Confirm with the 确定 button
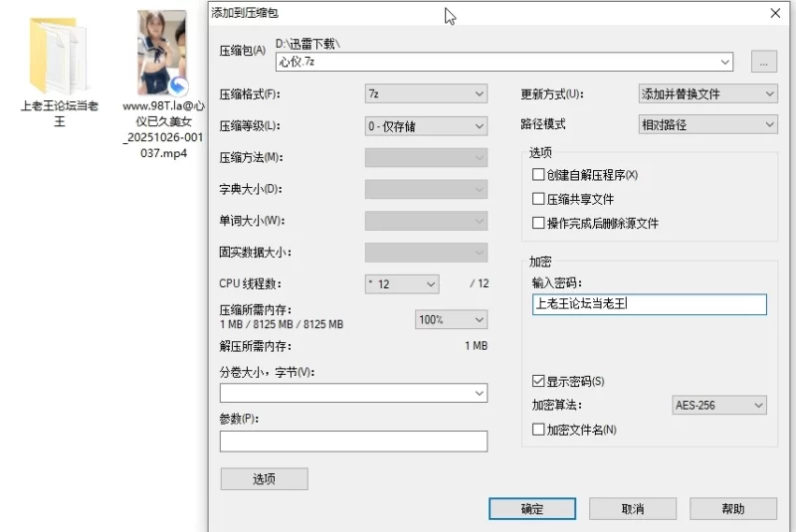The width and height of the screenshot is (796, 532). (x=532, y=509)
